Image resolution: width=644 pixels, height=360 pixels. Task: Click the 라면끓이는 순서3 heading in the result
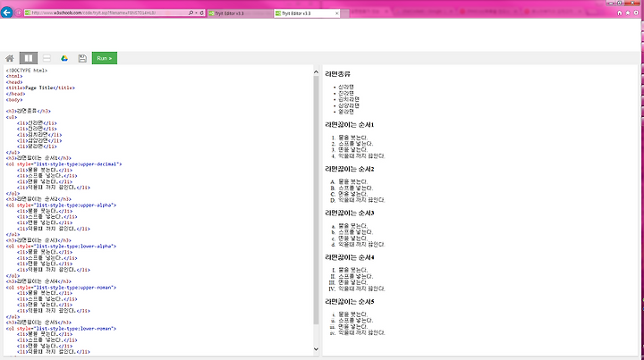tap(350, 213)
